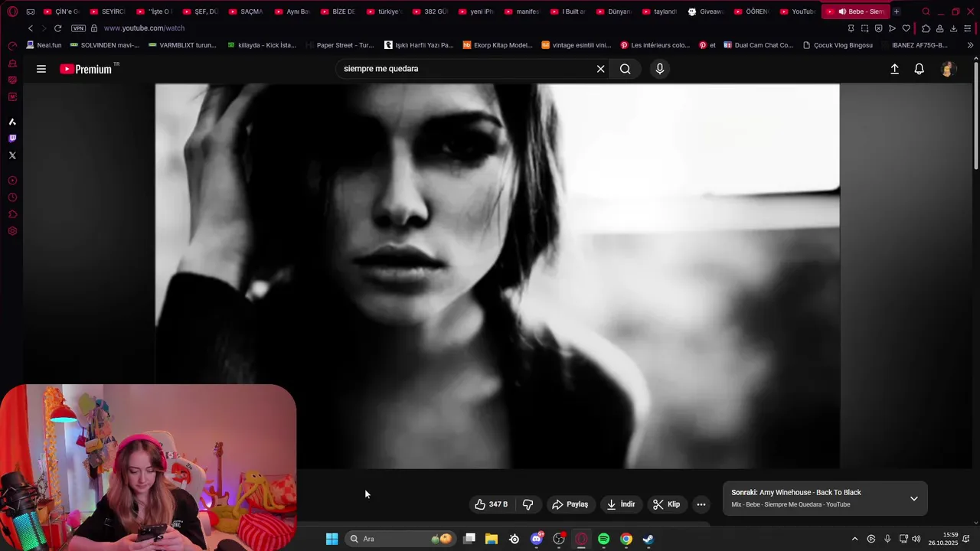Run search with magnifier button
Image resolution: width=980 pixels, height=551 pixels.
(626, 69)
